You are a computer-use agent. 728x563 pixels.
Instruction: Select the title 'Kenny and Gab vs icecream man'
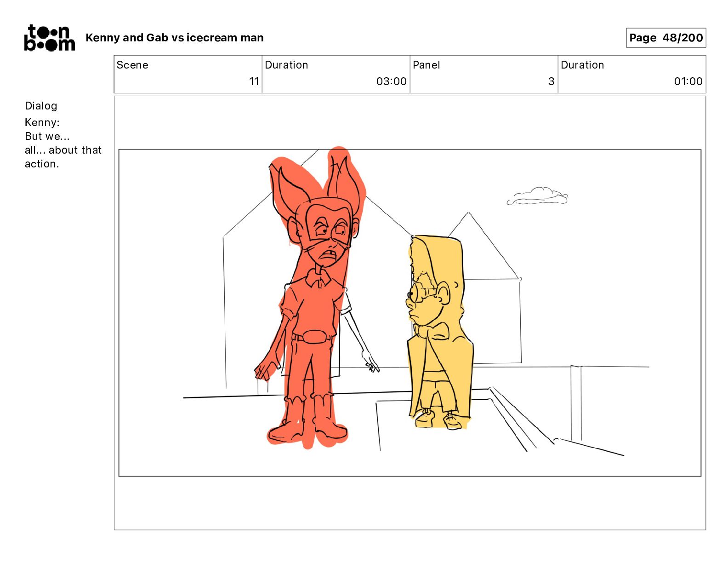pyautogui.click(x=175, y=38)
